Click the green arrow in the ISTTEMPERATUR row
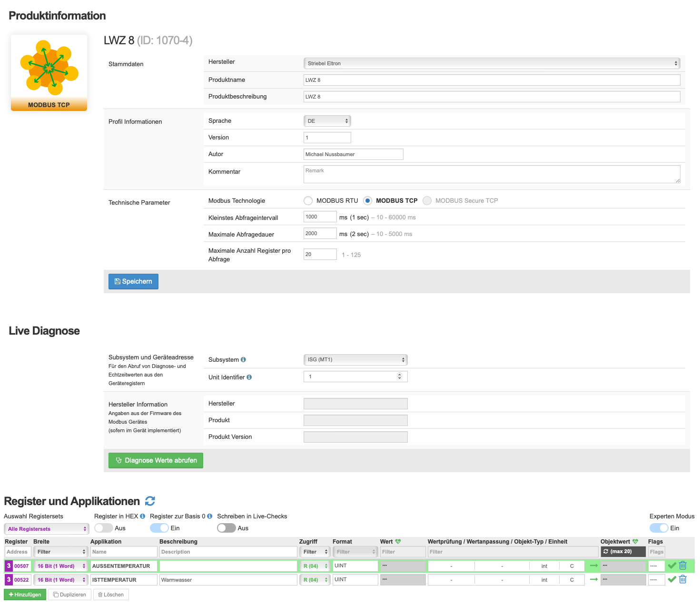 [594, 580]
